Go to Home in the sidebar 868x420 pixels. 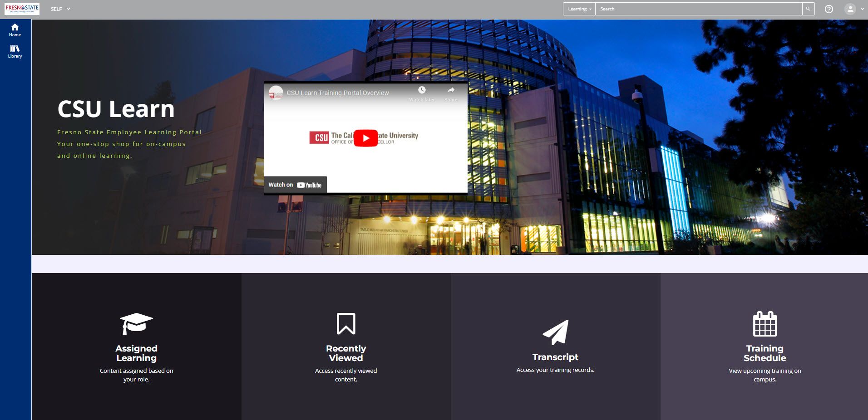pyautogui.click(x=15, y=30)
